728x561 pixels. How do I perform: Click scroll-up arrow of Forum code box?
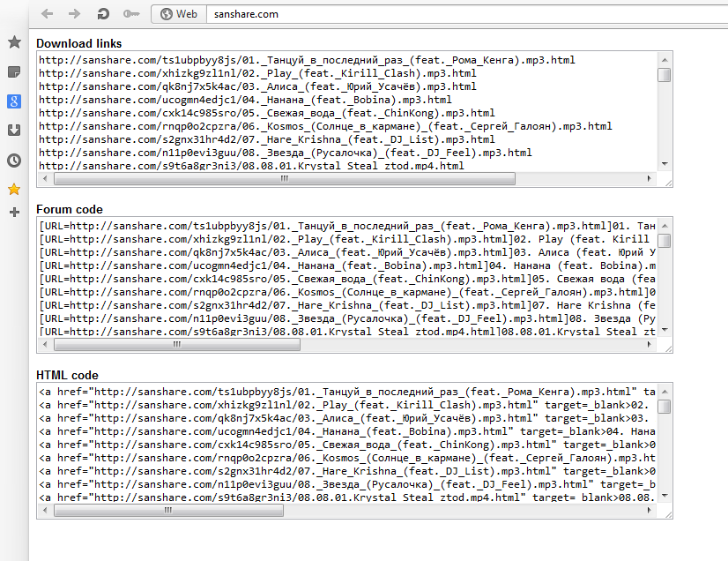tap(665, 226)
